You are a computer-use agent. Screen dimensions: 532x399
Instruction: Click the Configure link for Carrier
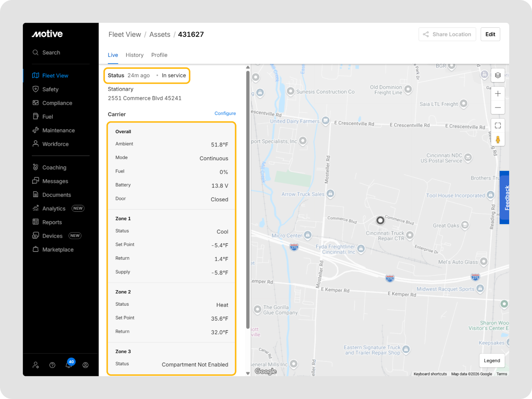pos(225,113)
